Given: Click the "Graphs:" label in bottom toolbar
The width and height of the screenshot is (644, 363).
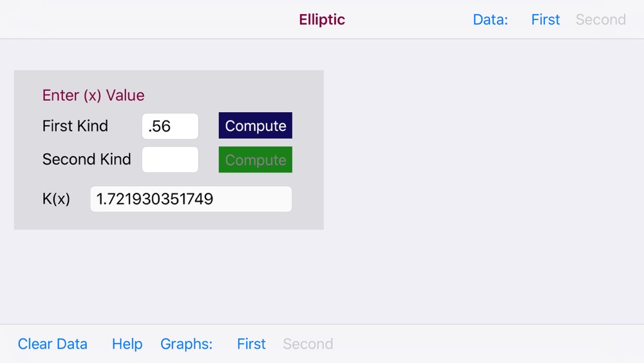Looking at the screenshot, I should click(186, 344).
